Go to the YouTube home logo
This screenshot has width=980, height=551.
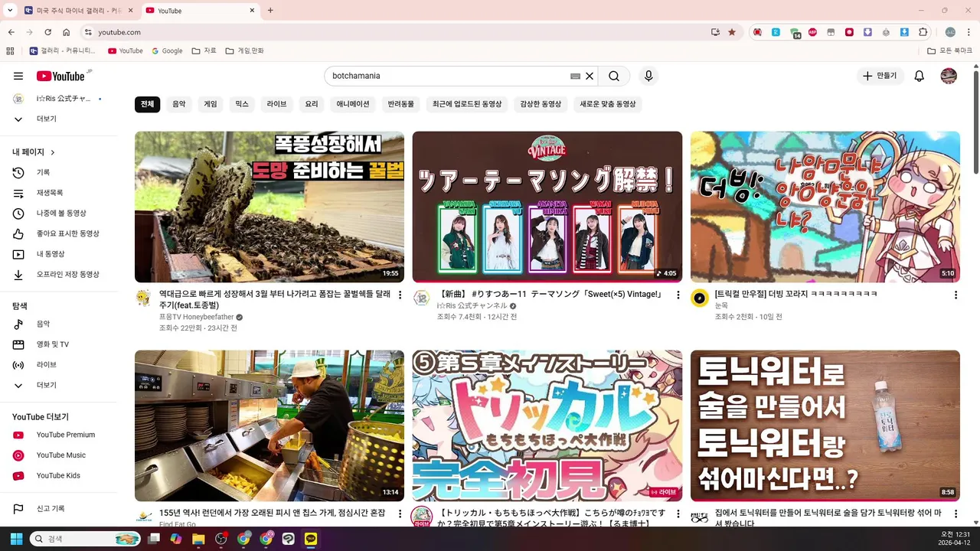(60, 76)
